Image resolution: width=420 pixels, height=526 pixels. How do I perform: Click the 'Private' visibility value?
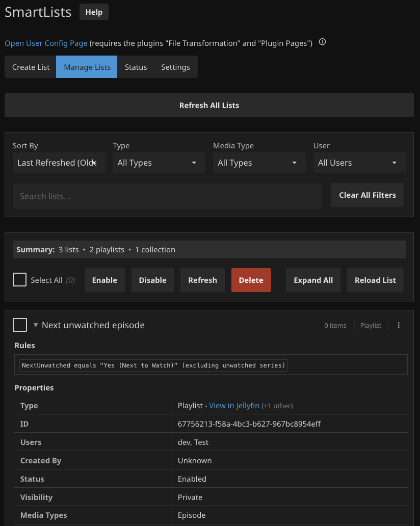click(x=190, y=497)
